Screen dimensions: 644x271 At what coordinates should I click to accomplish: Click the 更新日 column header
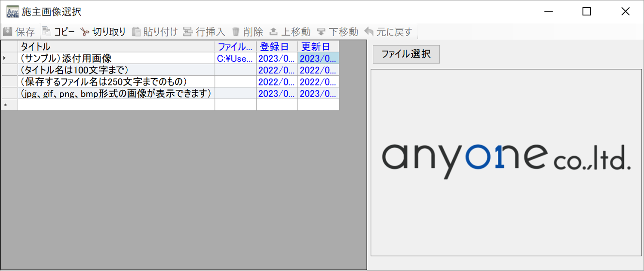tap(318, 46)
